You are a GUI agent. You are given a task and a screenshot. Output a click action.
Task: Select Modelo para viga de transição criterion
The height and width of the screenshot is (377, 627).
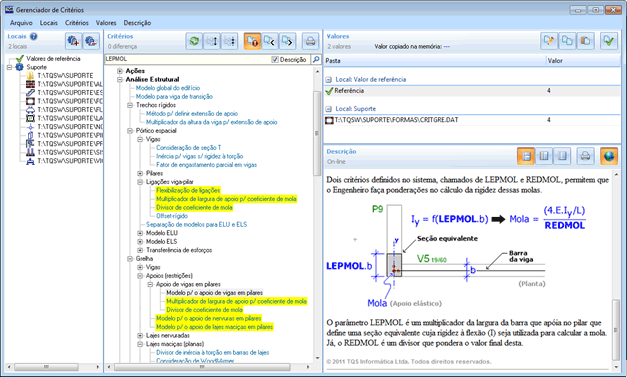coord(174,97)
